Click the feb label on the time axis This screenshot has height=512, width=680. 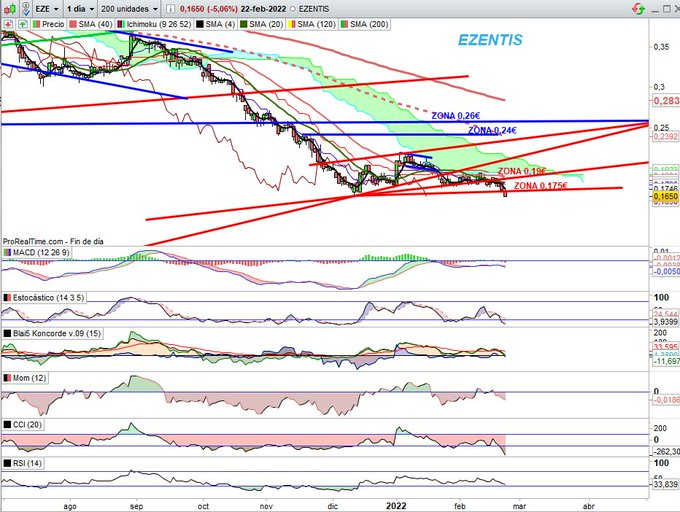pyautogui.click(x=460, y=506)
